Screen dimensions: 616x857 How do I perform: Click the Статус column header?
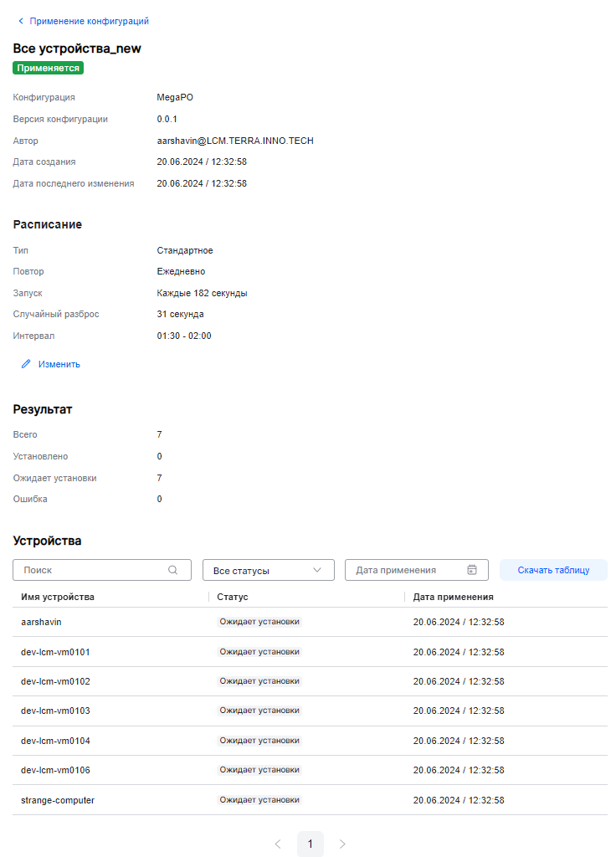233,597
